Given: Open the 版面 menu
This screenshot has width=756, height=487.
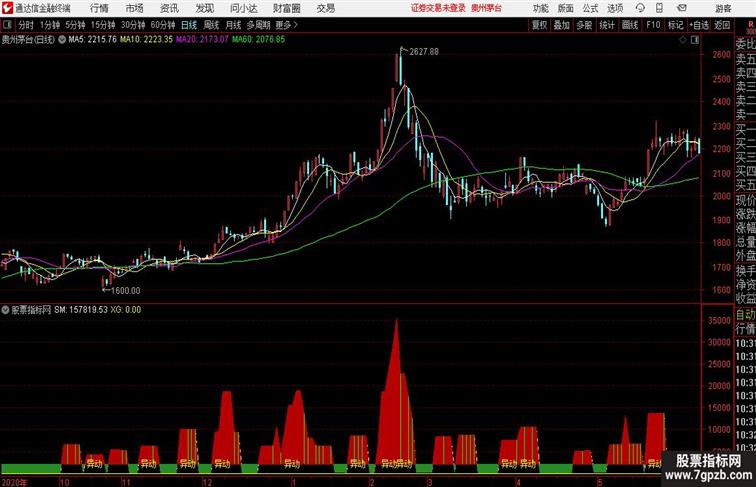Looking at the screenshot, I should pyautogui.click(x=565, y=8).
